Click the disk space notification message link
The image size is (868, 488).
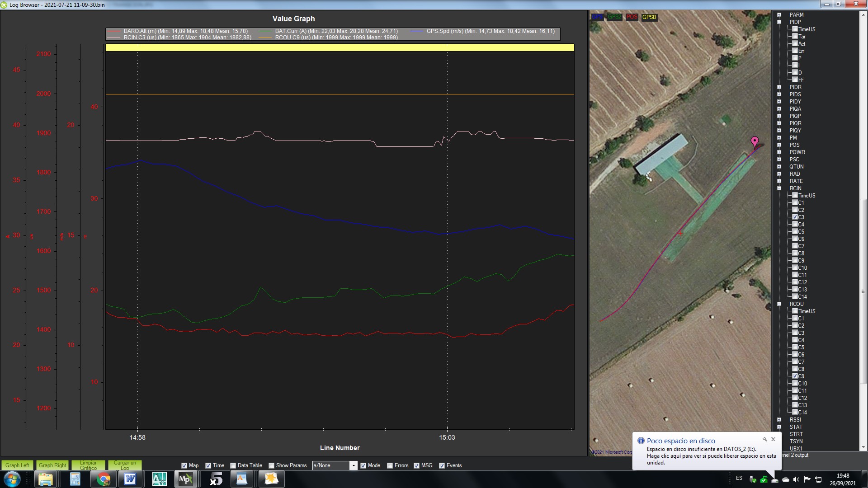pyautogui.click(x=711, y=456)
